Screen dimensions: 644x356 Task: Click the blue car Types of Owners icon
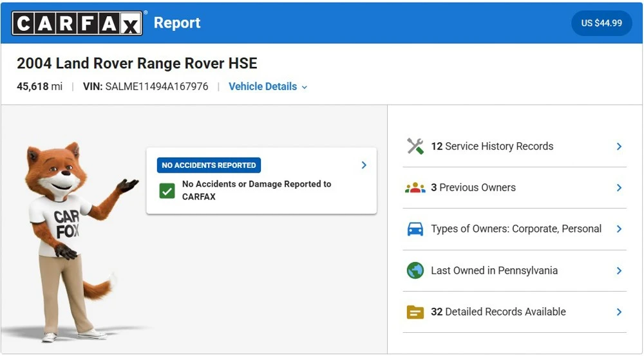(x=415, y=229)
